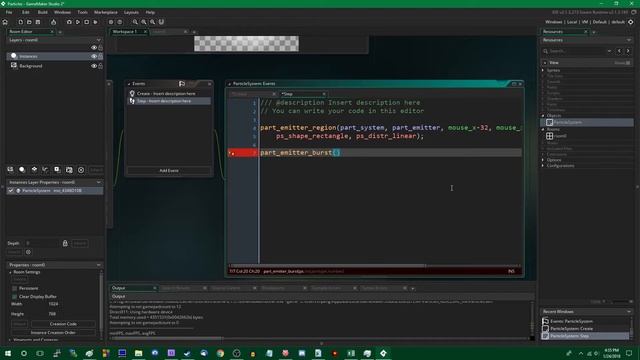
Task: Toggle the eye icon above layers list
Action: point(94,48)
